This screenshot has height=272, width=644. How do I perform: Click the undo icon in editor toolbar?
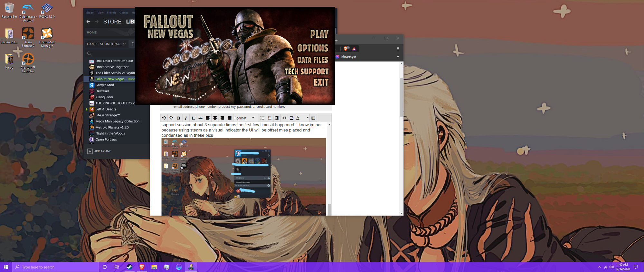coord(164,118)
